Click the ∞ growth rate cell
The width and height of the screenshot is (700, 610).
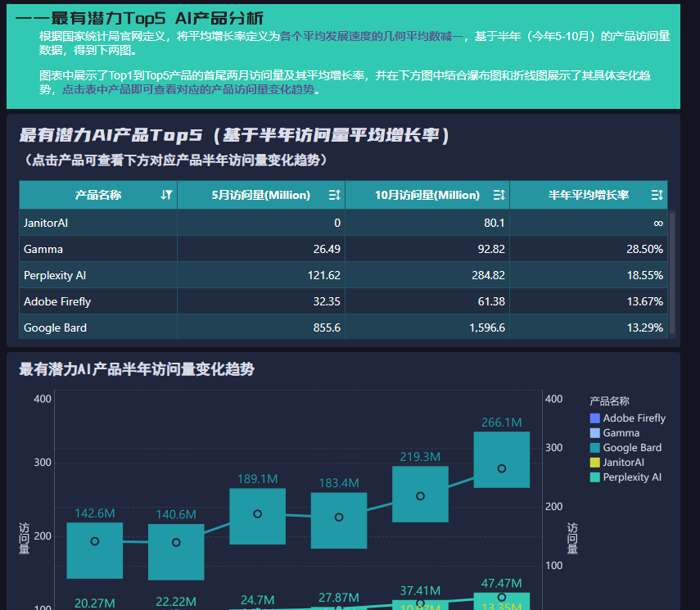click(x=589, y=223)
